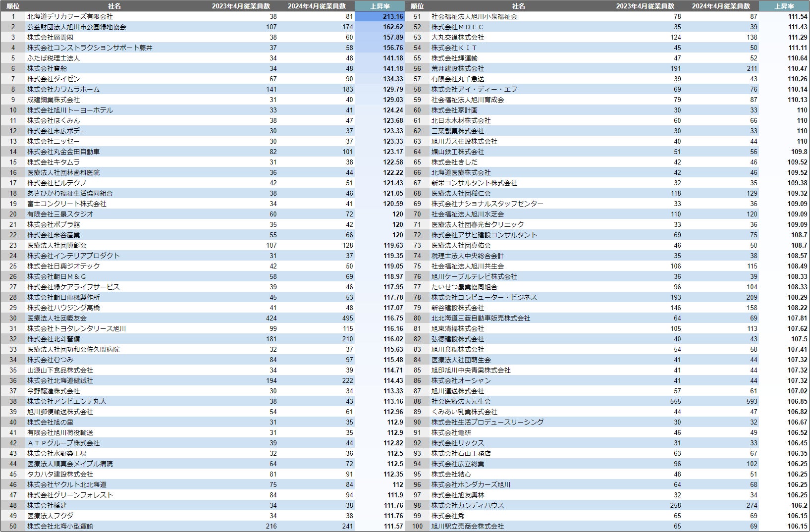Image resolution: width=810 pixels, height=532 pixels.
Task: Click the 株式会社ナショナルスタッフセンター name cell
Action: [x=487, y=204]
